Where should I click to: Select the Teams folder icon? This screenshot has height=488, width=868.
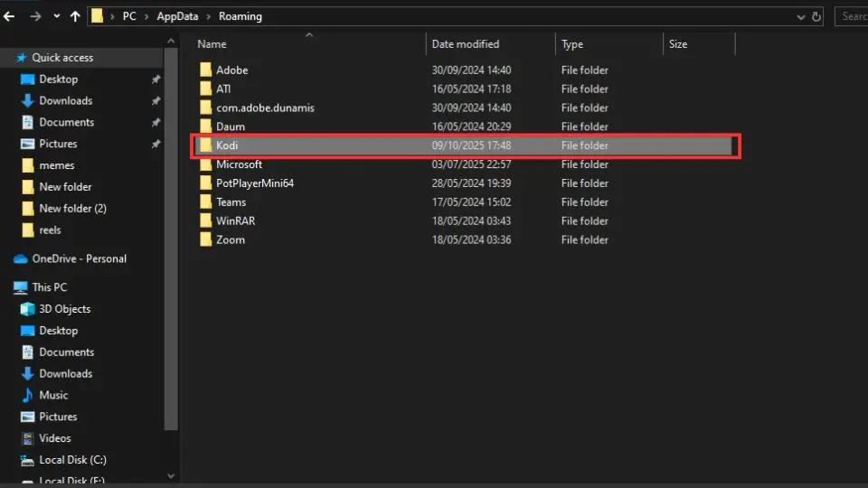205,202
